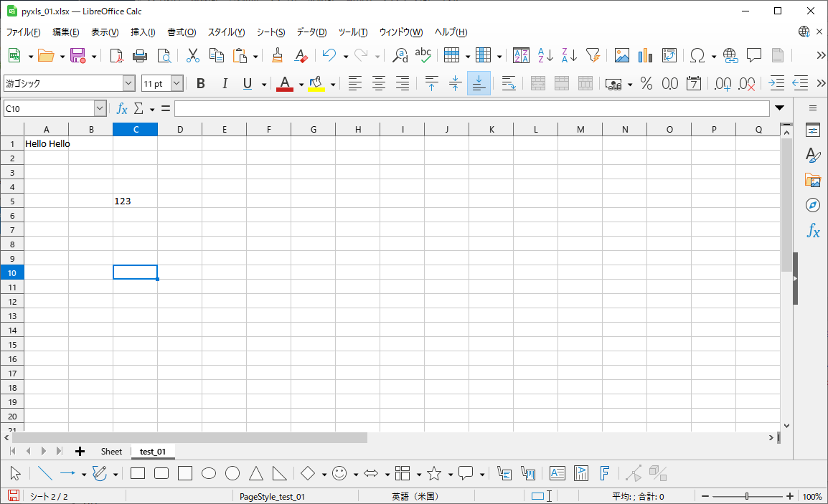828x504 pixels.
Task: Open the AutoFilter funnel icon
Action: coord(593,55)
